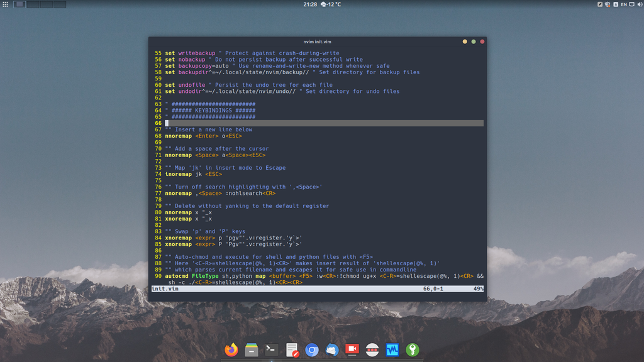Toggle the caps lock tray indicator
Image resolution: width=644 pixels, height=362 pixels.
coord(616,4)
